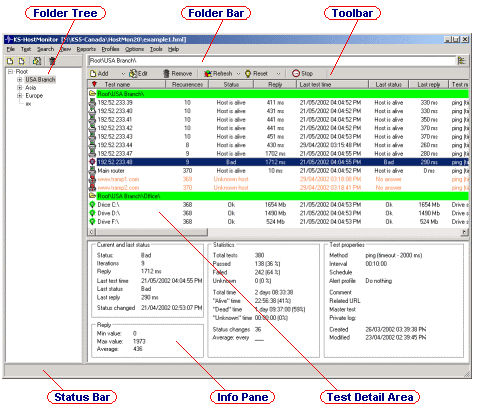480x410 pixels.
Task: Click the Stop monitoring button
Action: [x=302, y=73]
